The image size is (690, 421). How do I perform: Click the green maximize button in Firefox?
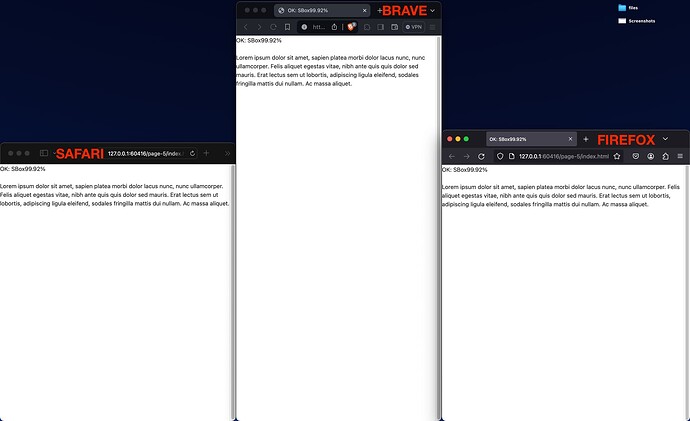[x=466, y=139]
